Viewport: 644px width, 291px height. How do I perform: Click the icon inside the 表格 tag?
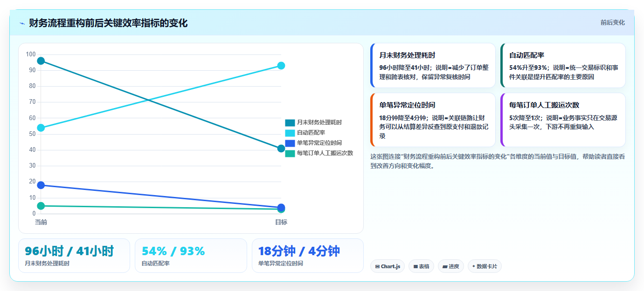click(x=415, y=267)
